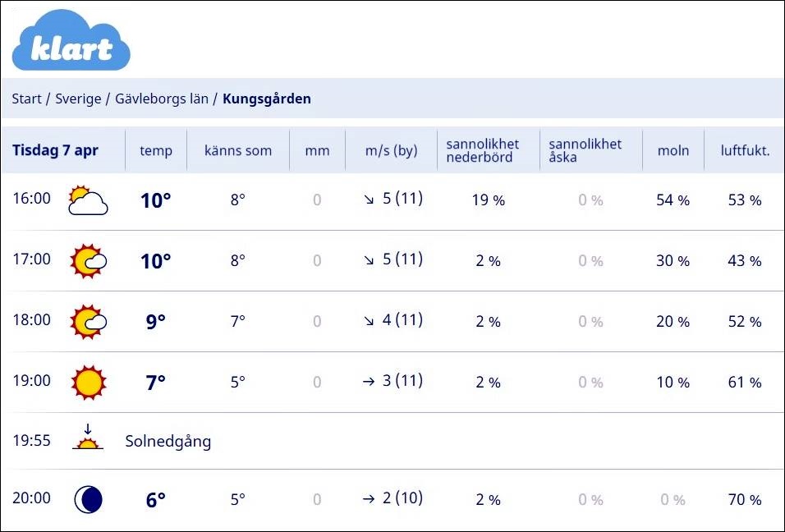Click the sannolikhet åska column header
The image size is (785, 532).
click(x=585, y=150)
